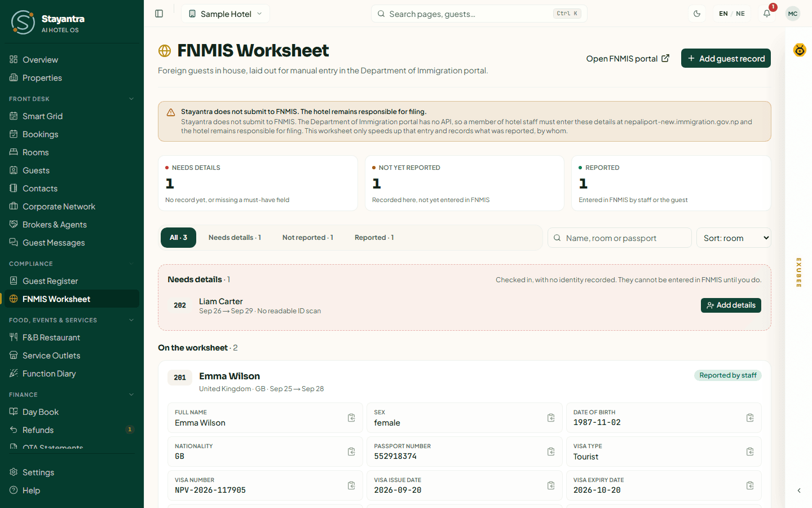Copy Emma Wilson's full name field
812x508 pixels.
351,418
